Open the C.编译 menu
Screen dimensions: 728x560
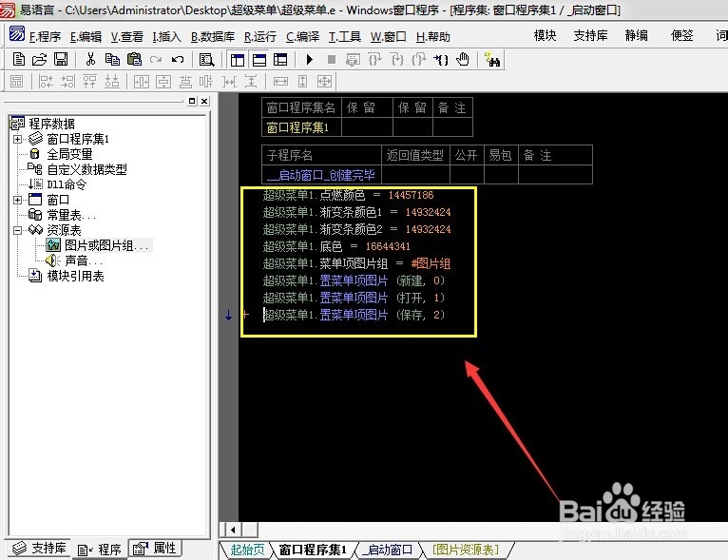pos(303,37)
